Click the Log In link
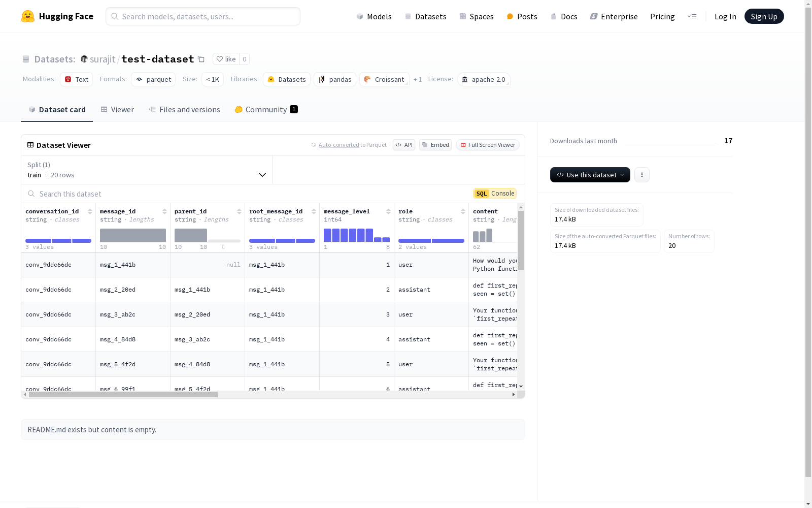Viewport: 812px width, 508px height. [725, 16]
